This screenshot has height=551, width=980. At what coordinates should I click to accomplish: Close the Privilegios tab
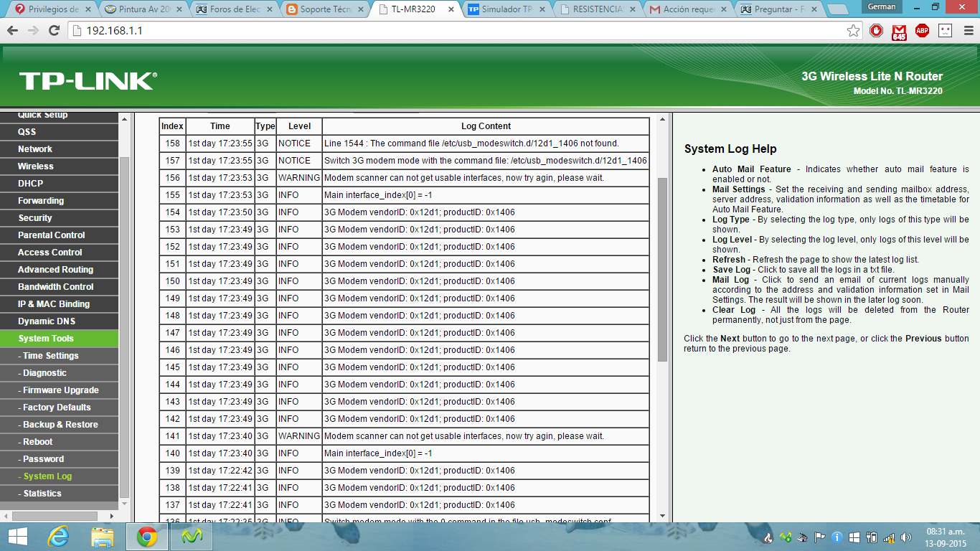coord(88,9)
